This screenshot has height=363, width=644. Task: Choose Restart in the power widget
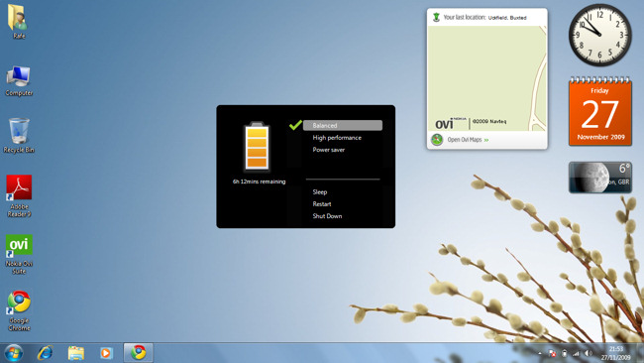(x=322, y=204)
